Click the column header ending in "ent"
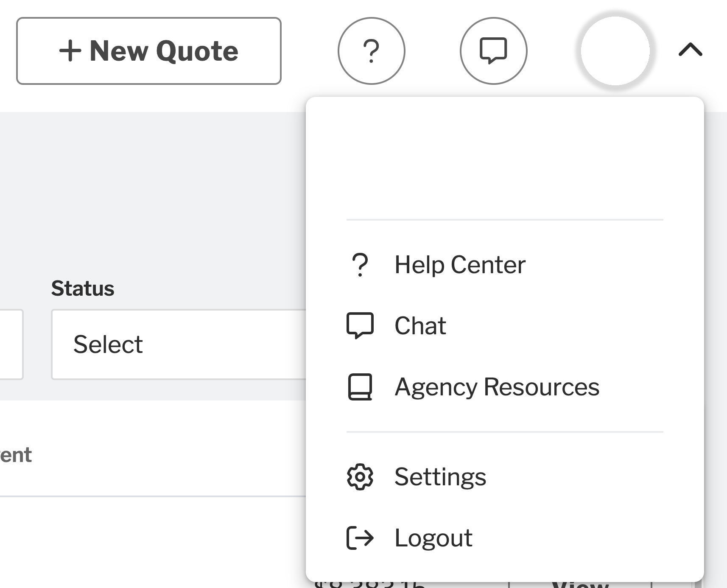This screenshot has height=588, width=727. (16, 455)
